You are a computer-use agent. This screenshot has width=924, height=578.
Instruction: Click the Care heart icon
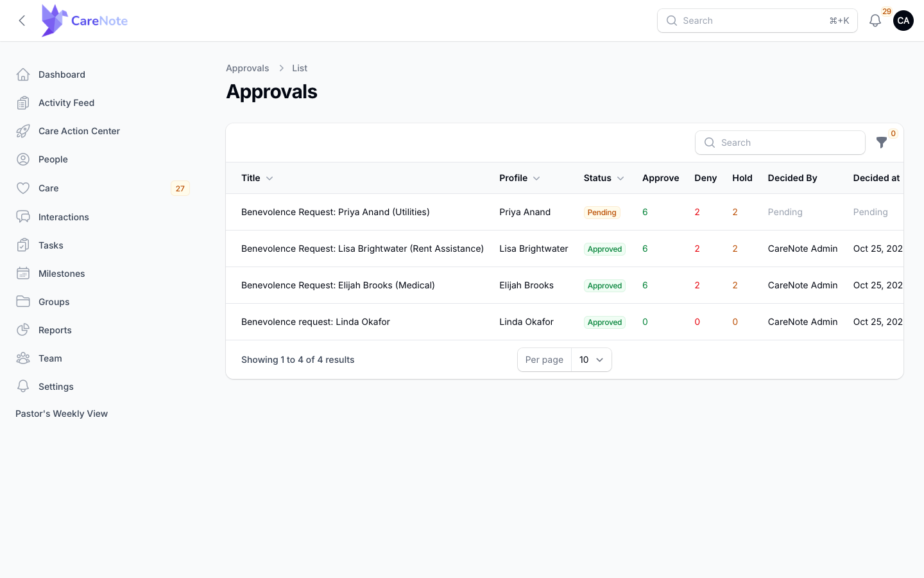pos(23,188)
